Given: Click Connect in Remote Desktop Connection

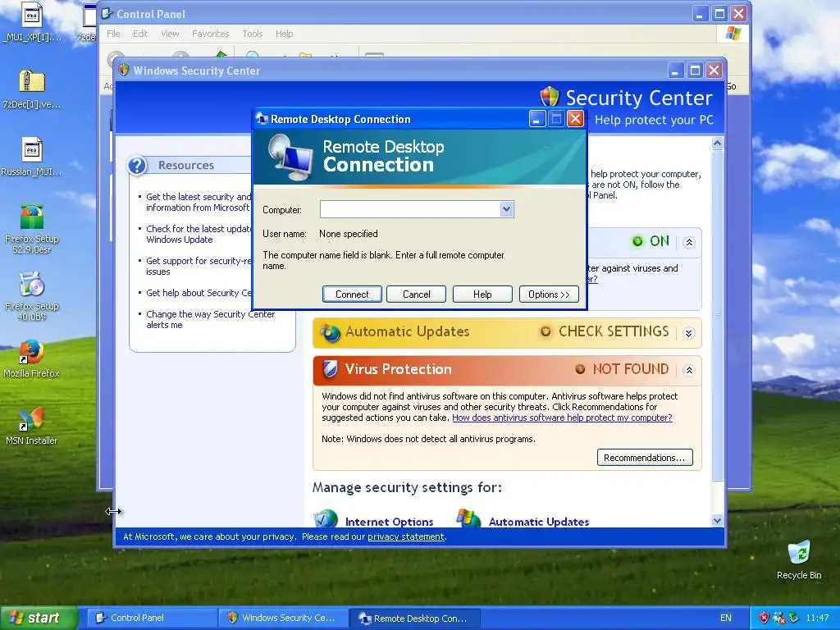Looking at the screenshot, I should (x=352, y=294).
